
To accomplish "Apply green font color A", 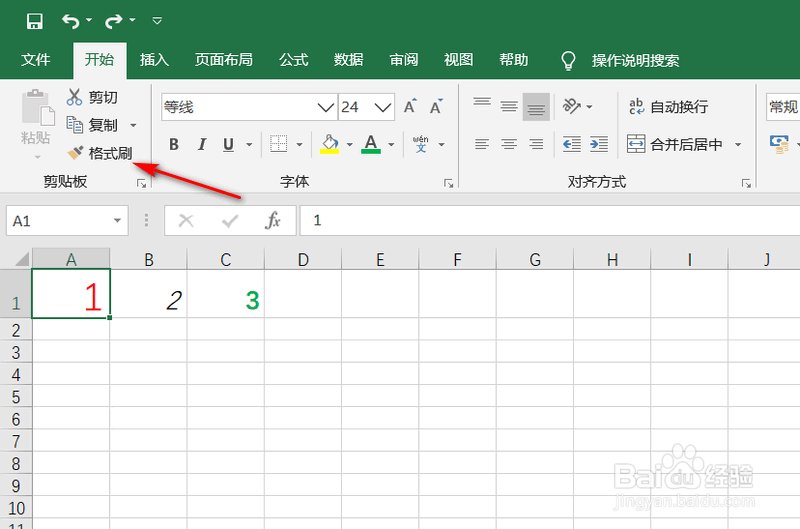I will click(x=371, y=144).
